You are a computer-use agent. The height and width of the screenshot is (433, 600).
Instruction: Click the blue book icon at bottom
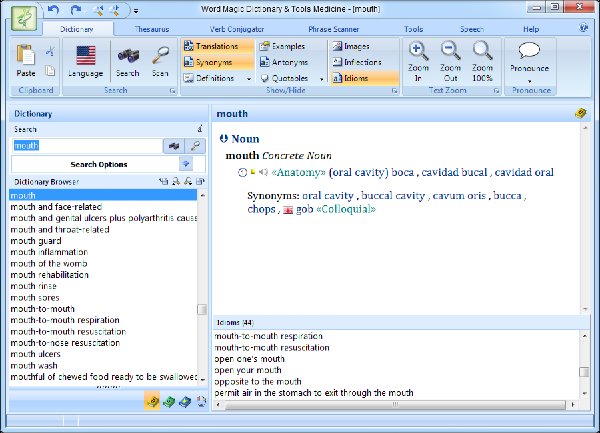(185, 401)
